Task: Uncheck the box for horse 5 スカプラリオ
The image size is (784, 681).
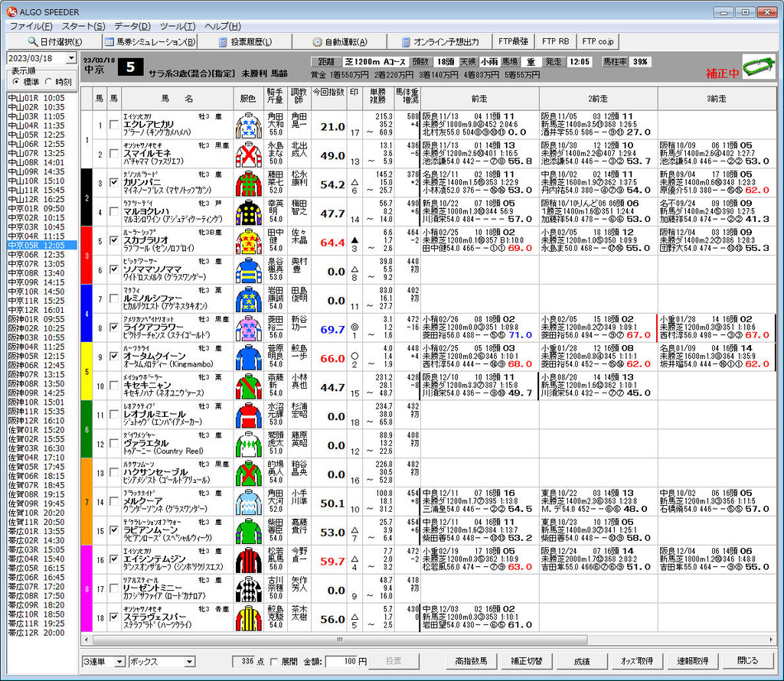Action: coord(114,240)
